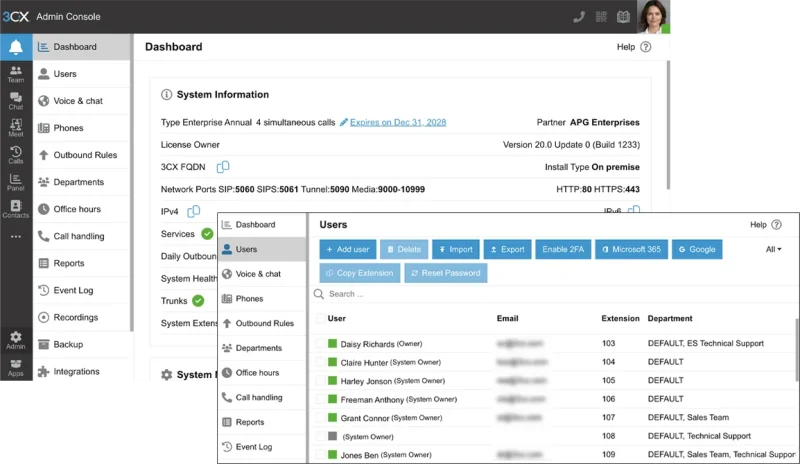Click the QR code icon in top bar
Screen dimensions: 800x464
point(601,17)
